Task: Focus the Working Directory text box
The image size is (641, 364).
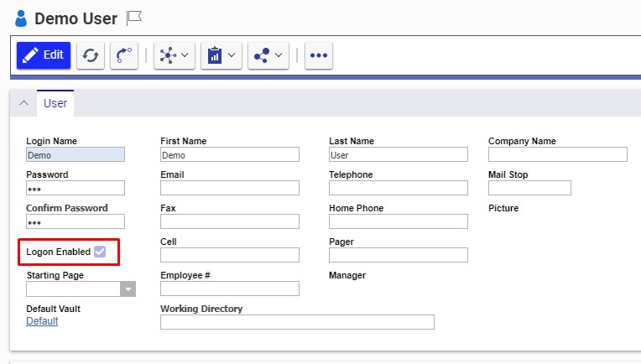Action: [x=297, y=322]
